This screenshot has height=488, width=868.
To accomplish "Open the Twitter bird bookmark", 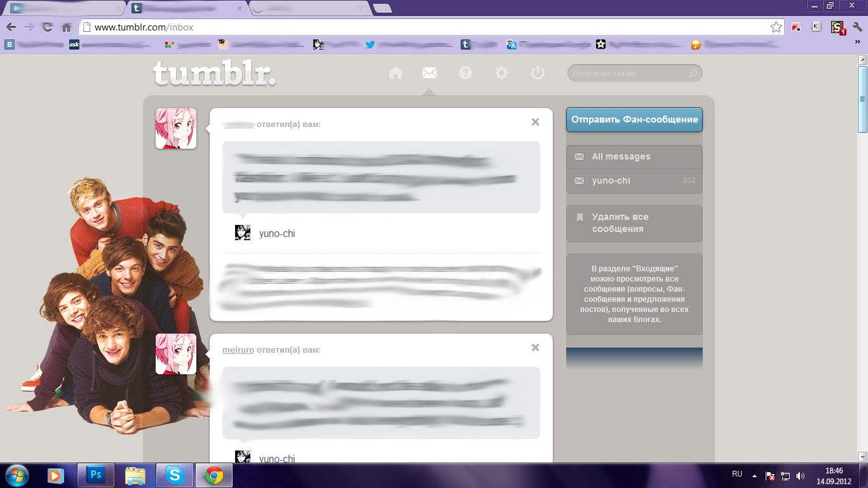I will 370,44.
